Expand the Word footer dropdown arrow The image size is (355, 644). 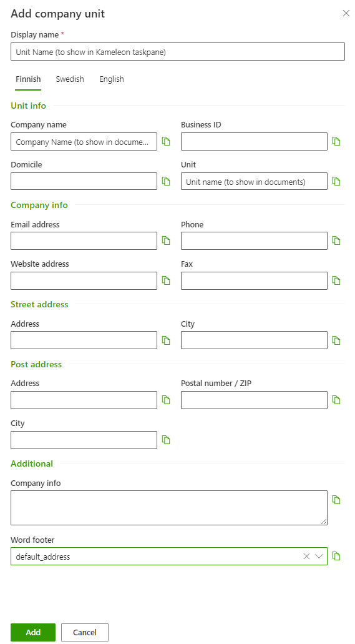coord(319,556)
